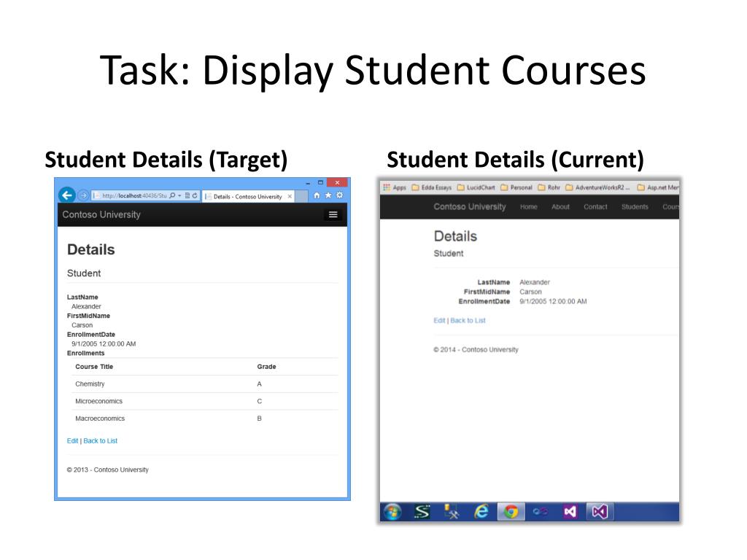The image size is (747, 560).
Task: Click the blue back arrow in the Target browser
Action: point(67,195)
